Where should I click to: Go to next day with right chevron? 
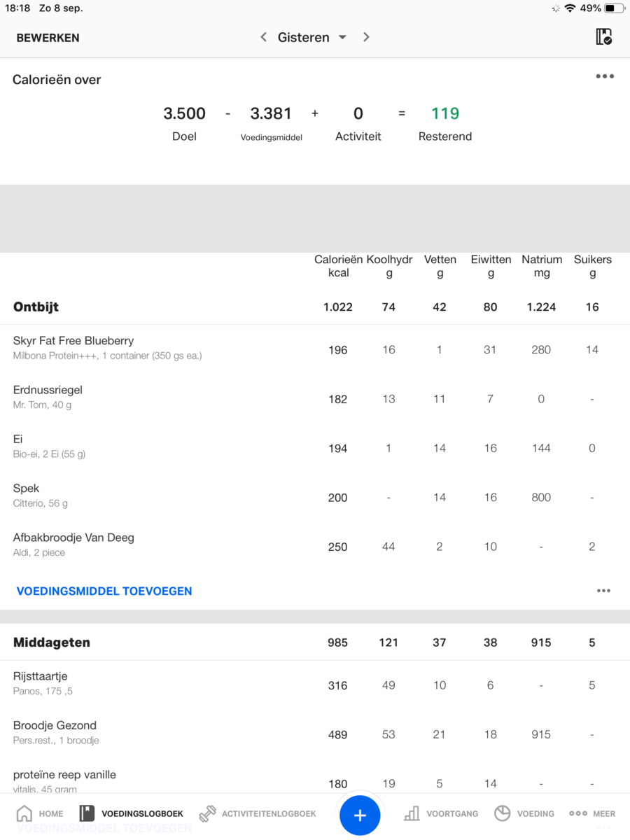tap(366, 37)
